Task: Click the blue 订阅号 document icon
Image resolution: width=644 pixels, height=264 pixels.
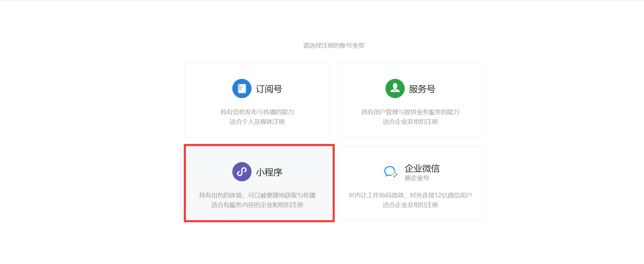Action: 242,88
